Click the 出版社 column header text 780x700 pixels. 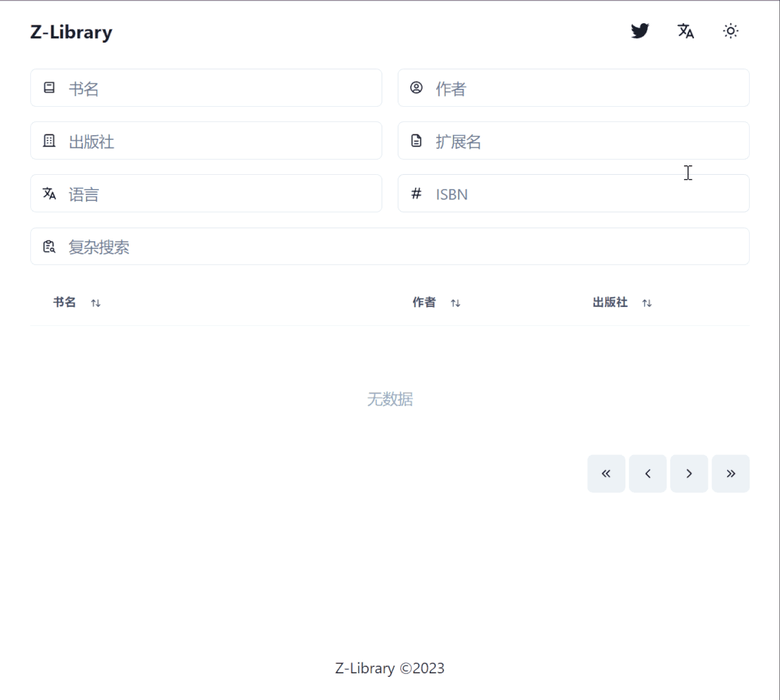[610, 302]
